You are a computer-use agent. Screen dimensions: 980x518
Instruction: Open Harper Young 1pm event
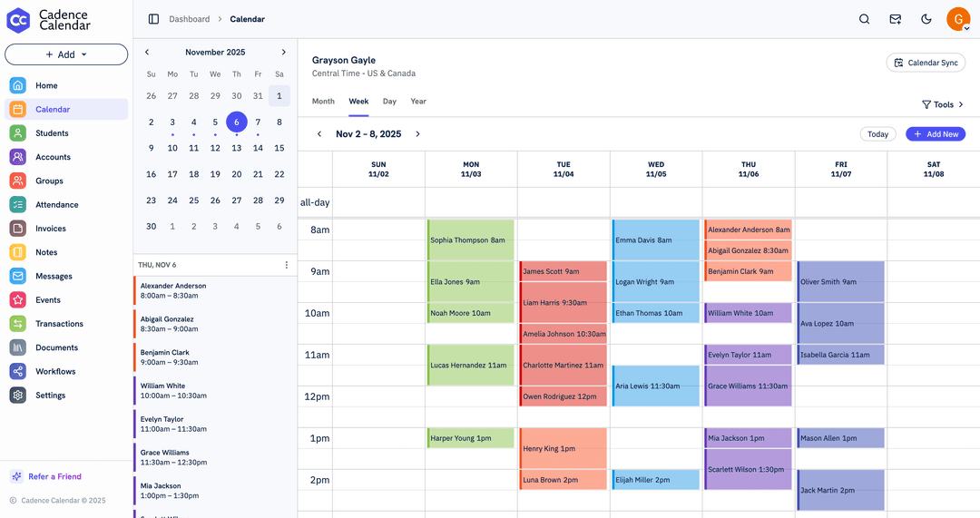click(x=471, y=438)
